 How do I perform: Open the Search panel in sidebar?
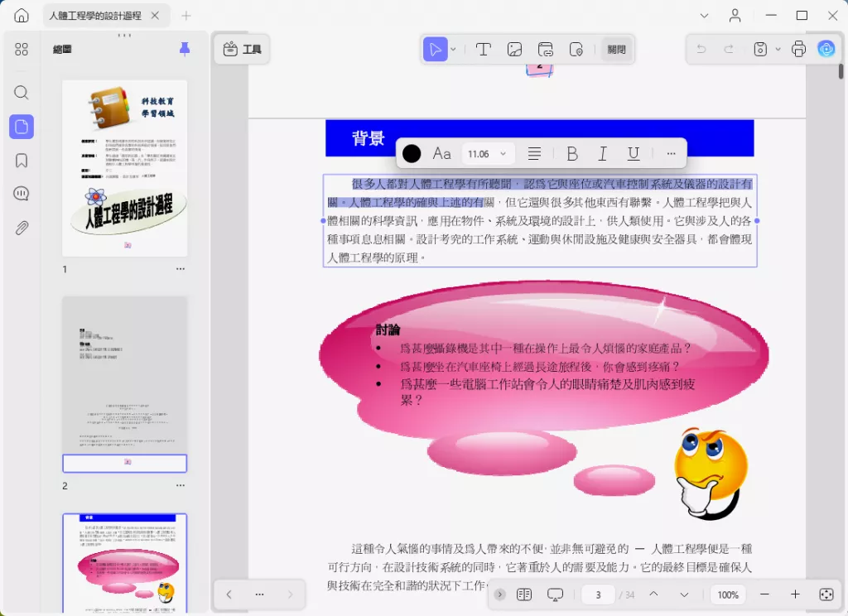(21, 93)
